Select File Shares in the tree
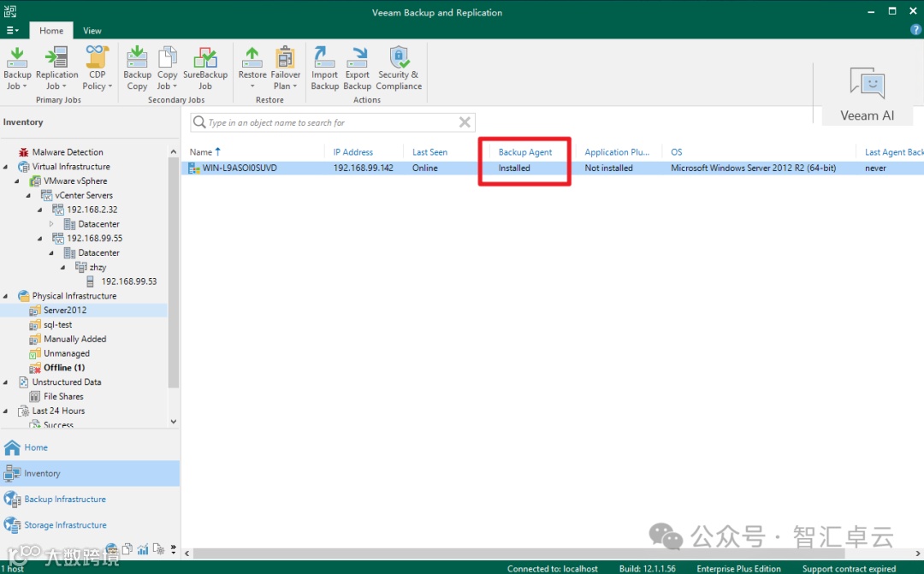The image size is (924, 574). [x=63, y=397]
